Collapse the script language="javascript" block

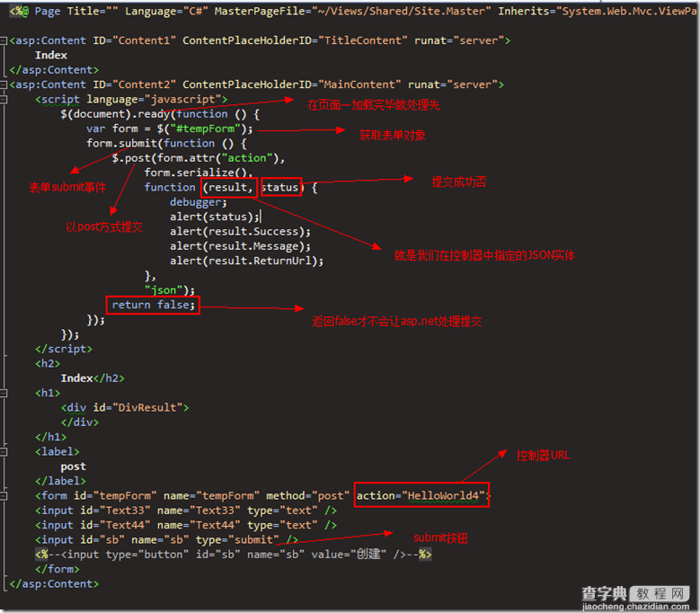coord(3,100)
